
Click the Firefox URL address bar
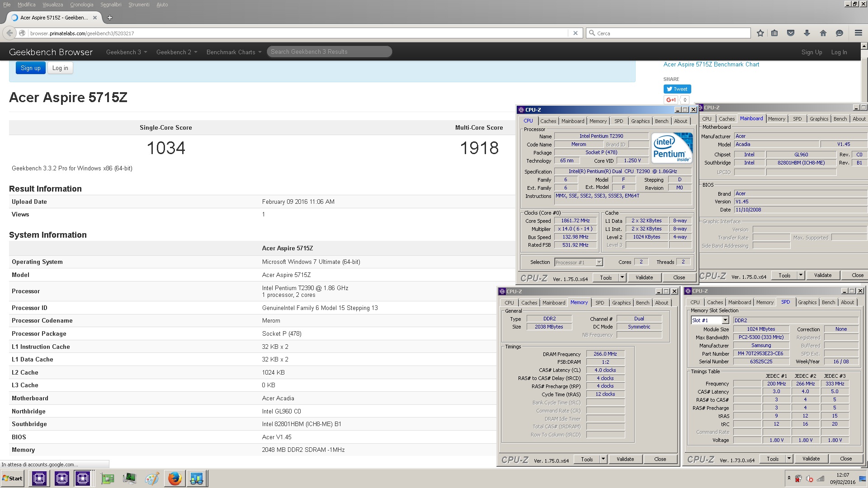point(298,33)
